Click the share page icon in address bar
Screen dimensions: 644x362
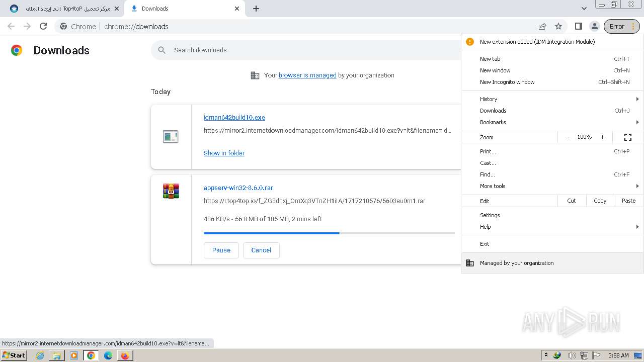tap(542, 26)
